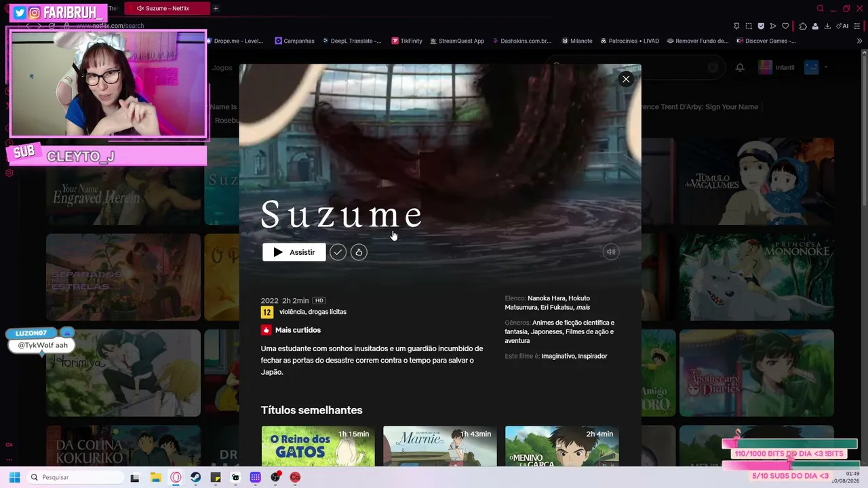Viewport: 868px width, 488px height.
Task: Open Task View in the taskbar
Action: click(135, 477)
